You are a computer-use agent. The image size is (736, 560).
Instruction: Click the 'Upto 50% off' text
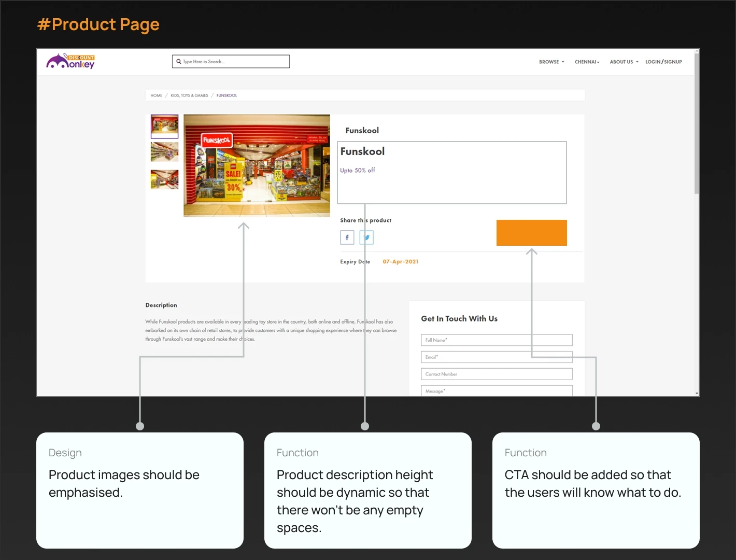click(358, 170)
